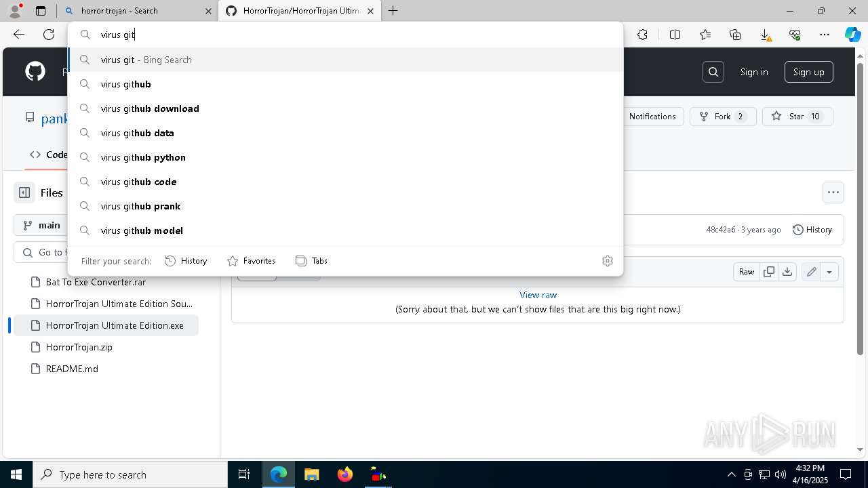868x488 pixels.
Task: Open file more options ellipsis button
Action: click(x=833, y=192)
